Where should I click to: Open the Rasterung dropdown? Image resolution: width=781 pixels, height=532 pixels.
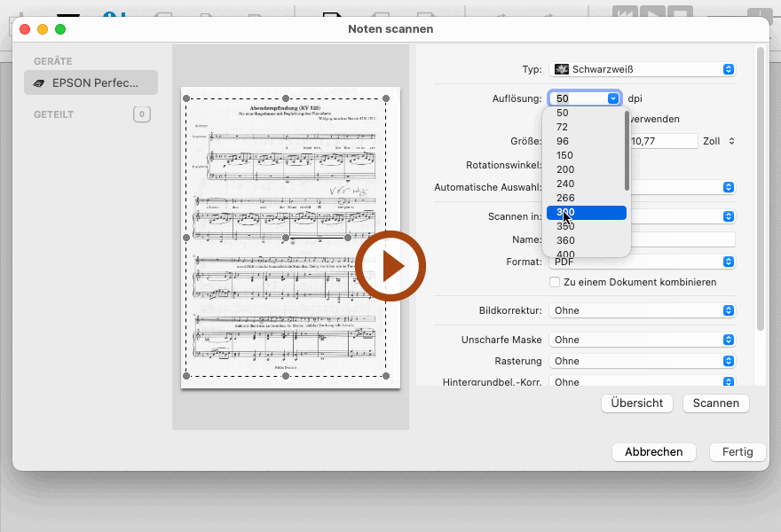click(643, 361)
